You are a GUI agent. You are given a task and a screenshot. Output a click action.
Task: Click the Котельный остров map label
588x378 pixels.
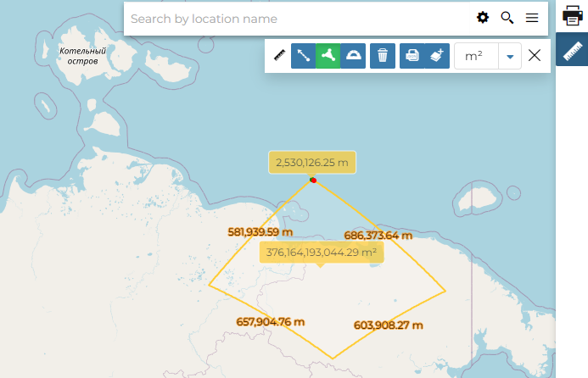pos(83,56)
